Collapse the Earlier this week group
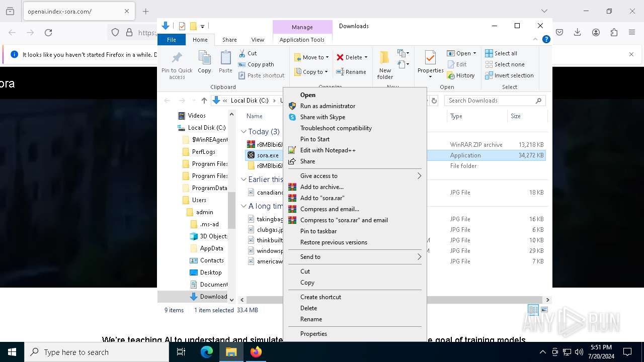 coord(244,179)
